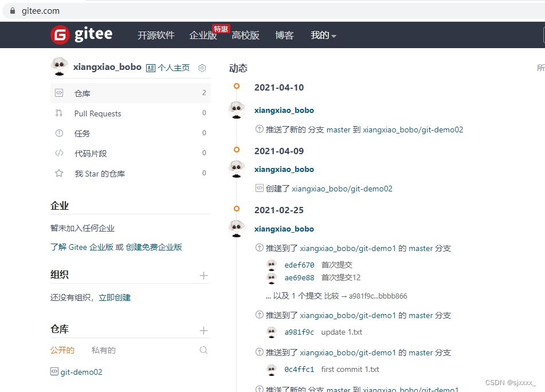Click the Gitee logo icon
The width and height of the screenshot is (545, 392).
[60, 35]
